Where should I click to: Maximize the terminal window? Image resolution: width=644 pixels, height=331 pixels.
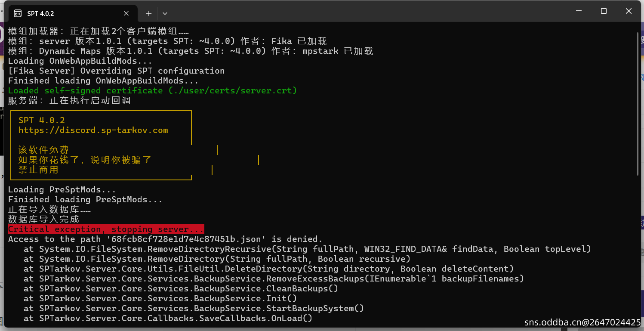[x=604, y=11]
